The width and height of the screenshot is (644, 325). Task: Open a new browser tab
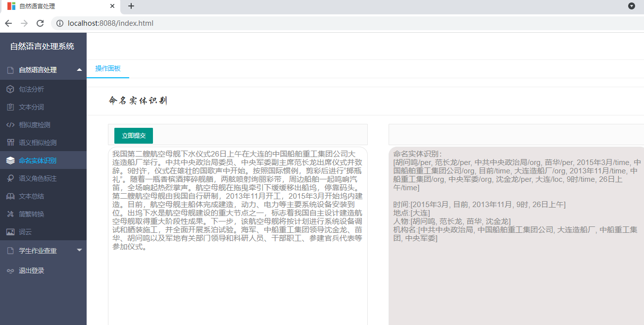(x=131, y=6)
